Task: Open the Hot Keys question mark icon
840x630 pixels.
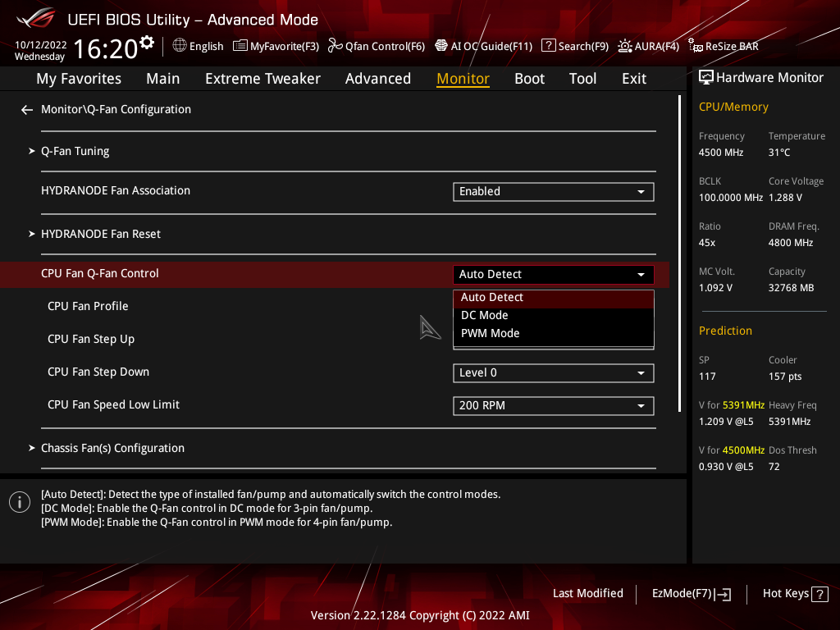Action: coord(819,594)
